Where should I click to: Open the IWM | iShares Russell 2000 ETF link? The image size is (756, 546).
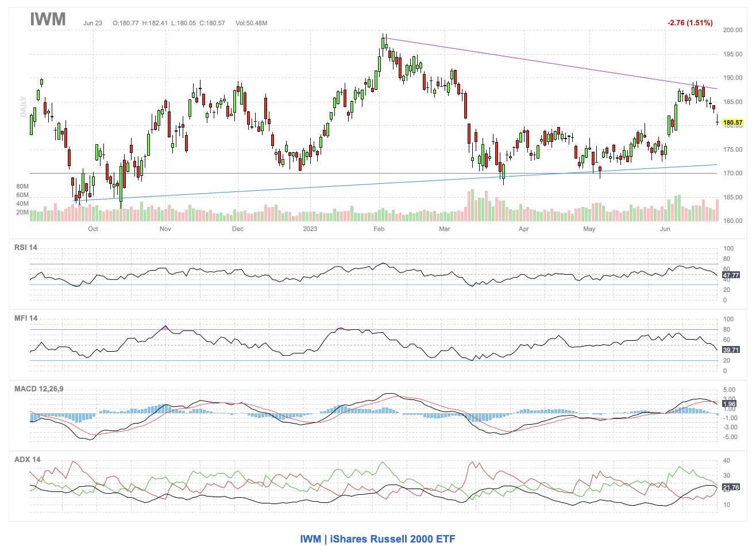(x=377, y=539)
